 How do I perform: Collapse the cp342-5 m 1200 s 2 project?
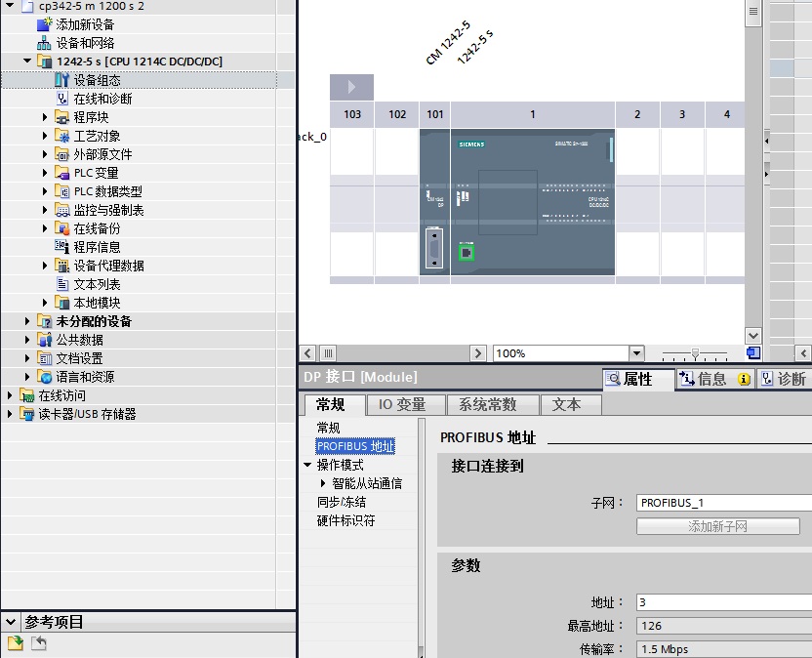(10, 6)
